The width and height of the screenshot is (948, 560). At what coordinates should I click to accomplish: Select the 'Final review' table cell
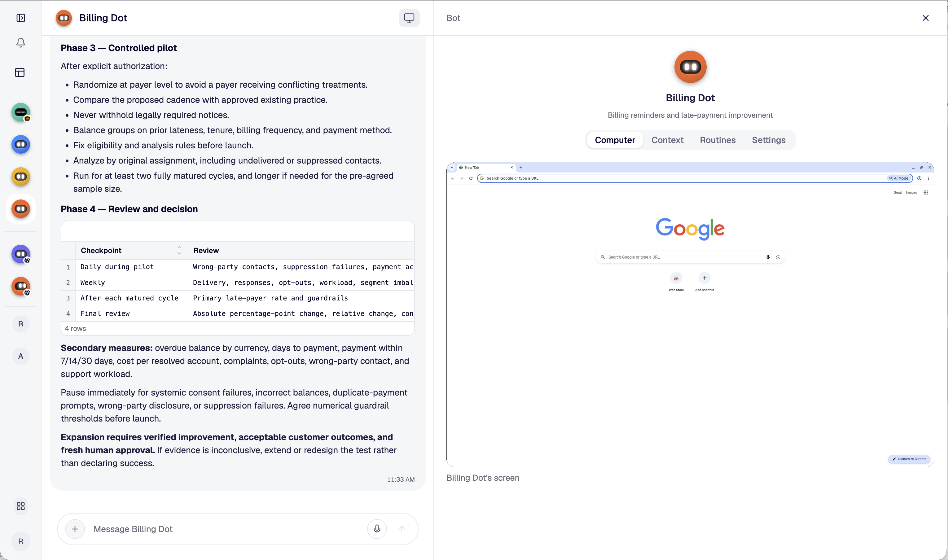pos(131,313)
